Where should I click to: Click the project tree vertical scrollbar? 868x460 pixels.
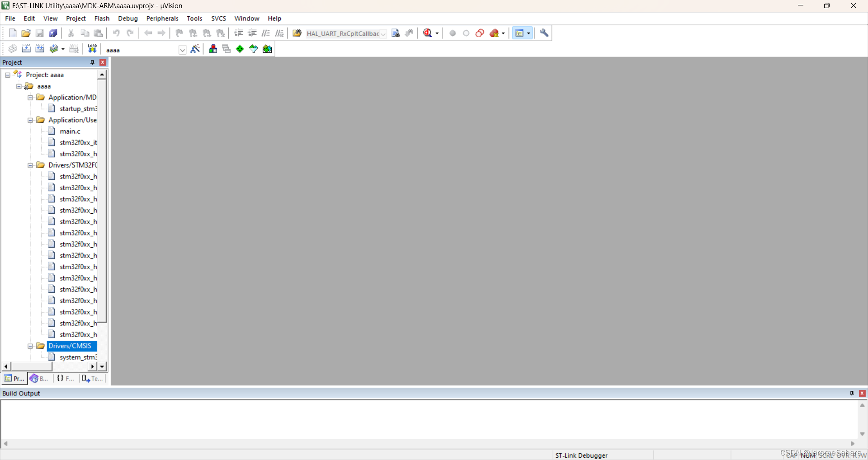coord(102,201)
